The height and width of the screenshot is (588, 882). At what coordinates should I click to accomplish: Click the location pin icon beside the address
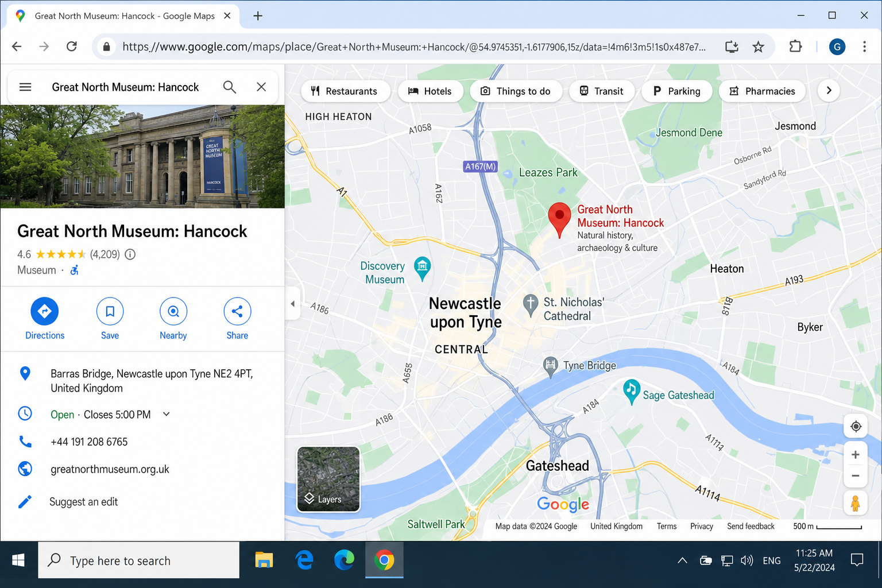[x=25, y=374]
